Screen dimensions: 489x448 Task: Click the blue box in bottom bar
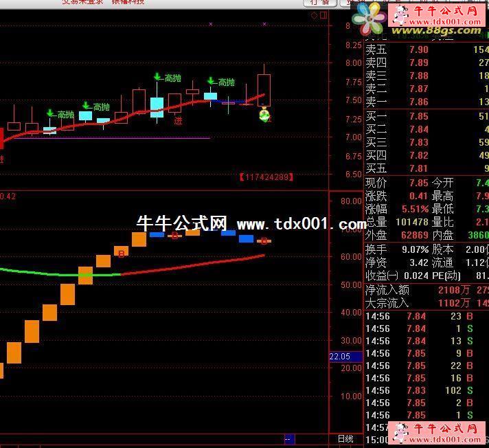pyautogui.click(x=289, y=439)
